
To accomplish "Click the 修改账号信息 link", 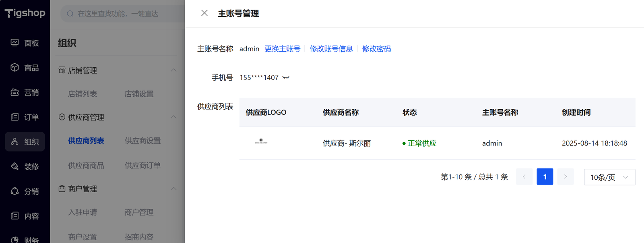I will pyautogui.click(x=331, y=49).
